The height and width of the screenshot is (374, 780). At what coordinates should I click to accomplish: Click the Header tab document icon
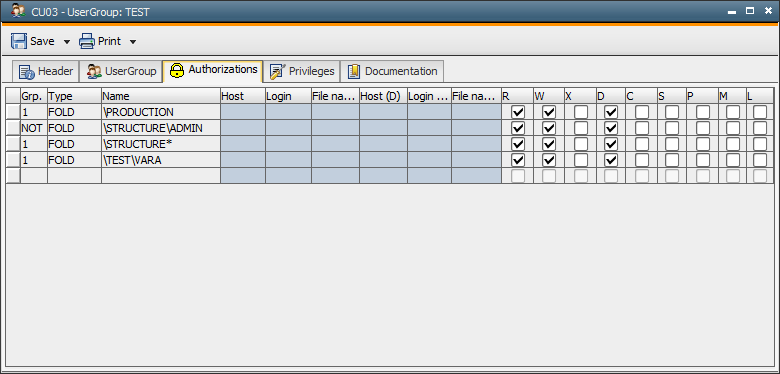[x=26, y=72]
